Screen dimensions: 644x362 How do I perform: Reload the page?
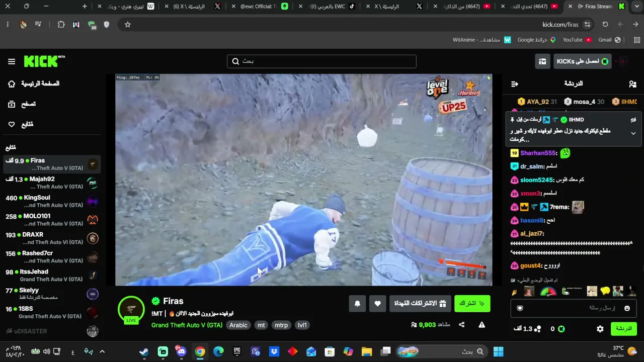point(605,25)
